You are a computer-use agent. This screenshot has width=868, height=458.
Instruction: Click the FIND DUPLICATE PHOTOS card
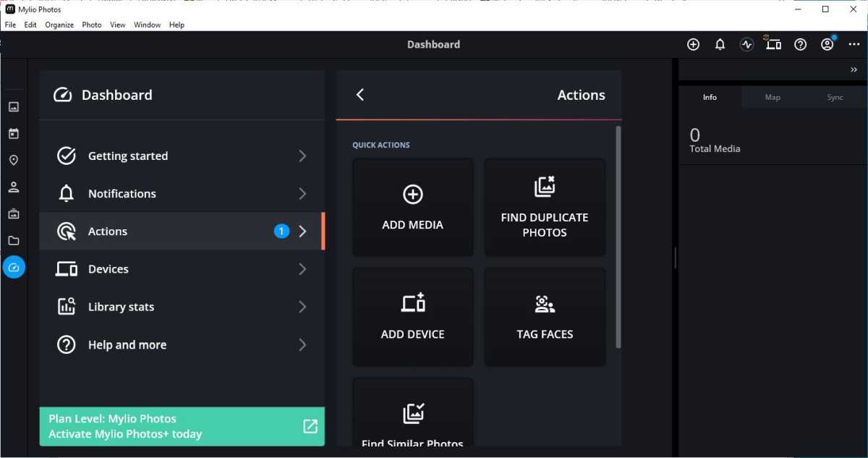pyautogui.click(x=545, y=207)
